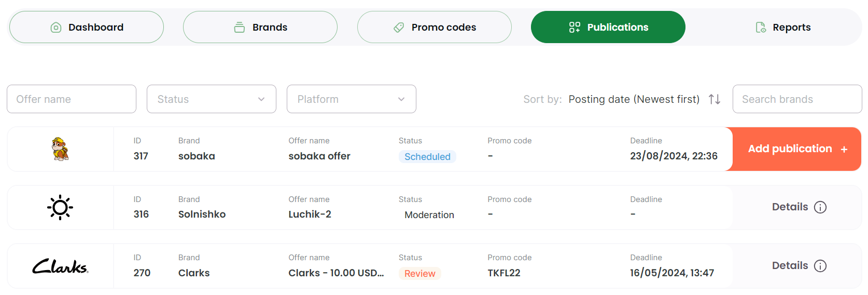Image resolution: width=868 pixels, height=295 pixels.
Task: View Details for Solnishko publication
Action: click(790, 207)
